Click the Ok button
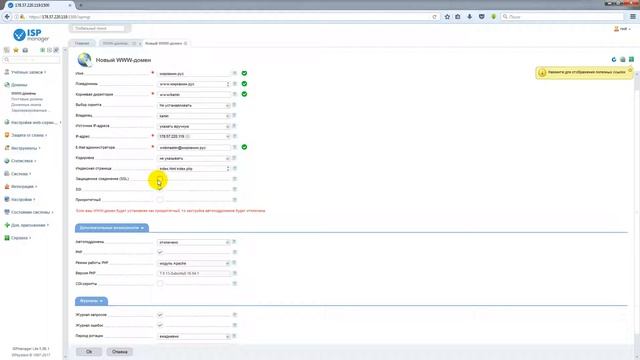The image size is (640, 360). (x=89, y=351)
